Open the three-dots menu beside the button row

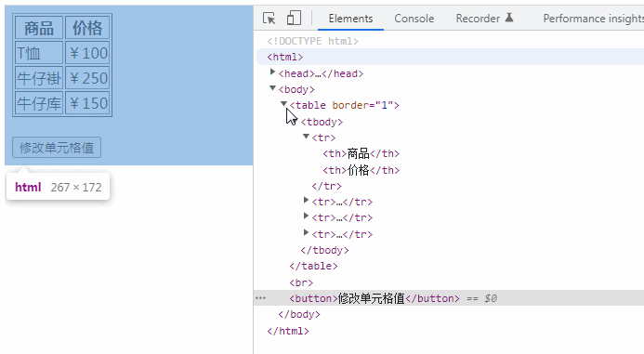[x=260, y=298]
